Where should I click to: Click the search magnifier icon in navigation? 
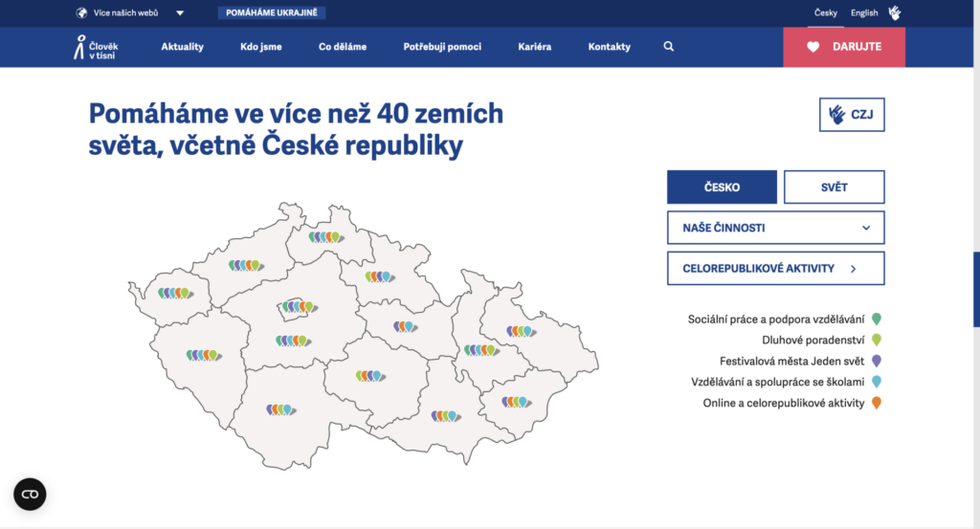pyautogui.click(x=668, y=47)
